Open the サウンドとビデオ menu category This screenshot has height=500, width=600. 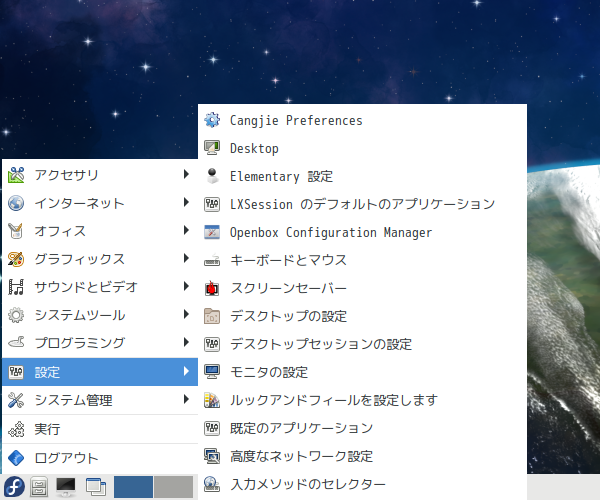(x=100, y=287)
